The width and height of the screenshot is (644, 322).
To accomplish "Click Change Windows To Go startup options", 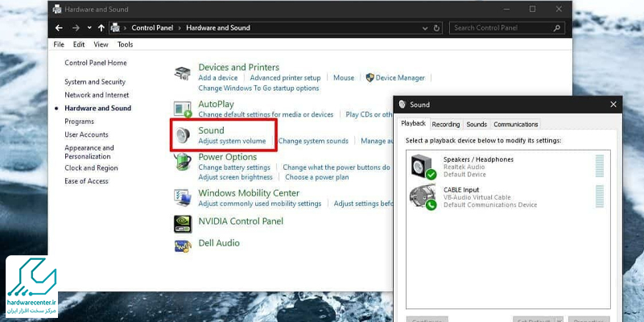I will coord(258,88).
